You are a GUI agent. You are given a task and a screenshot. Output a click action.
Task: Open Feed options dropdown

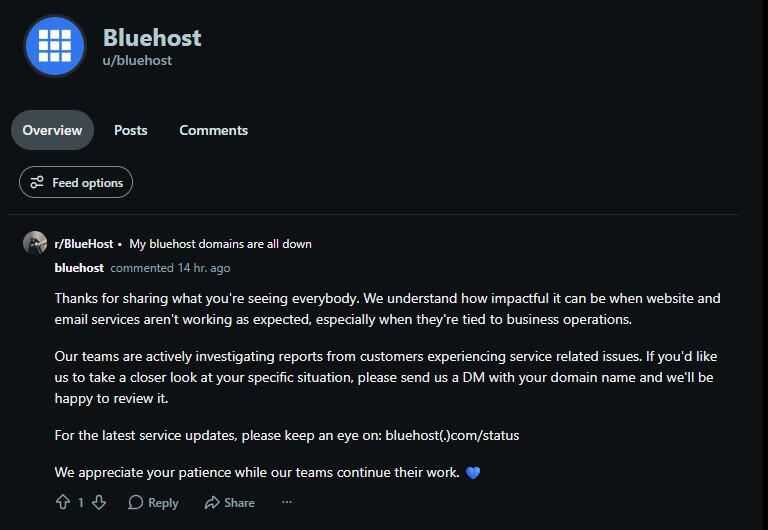(x=76, y=182)
